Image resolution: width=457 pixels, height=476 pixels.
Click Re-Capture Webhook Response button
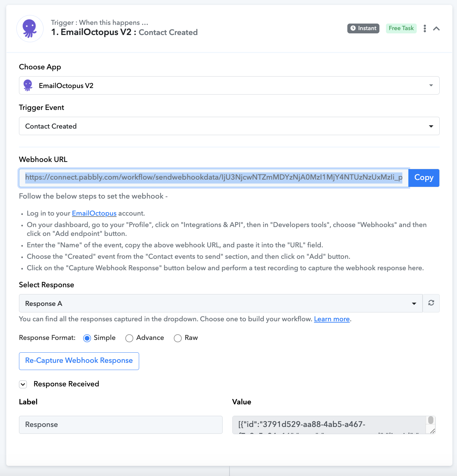[79, 361]
